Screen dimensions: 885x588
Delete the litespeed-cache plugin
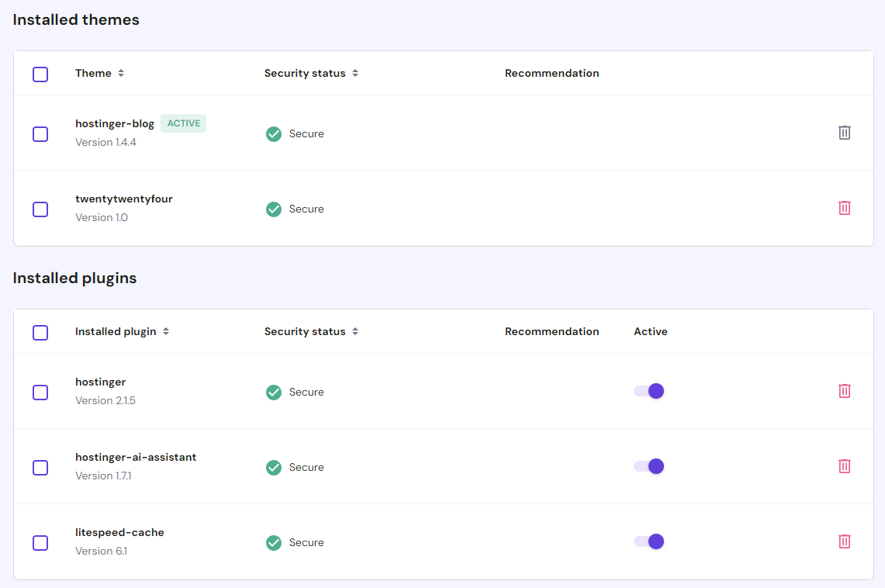pyautogui.click(x=845, y=541)
